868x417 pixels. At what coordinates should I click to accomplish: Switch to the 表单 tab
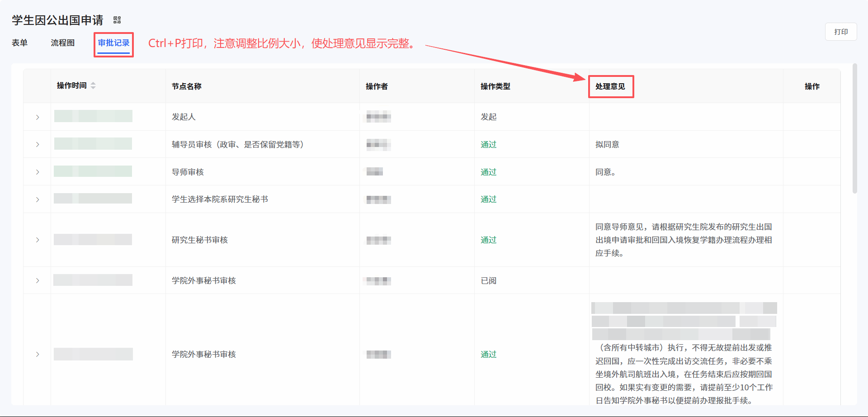pyautogui.click(x=20, y=43)
